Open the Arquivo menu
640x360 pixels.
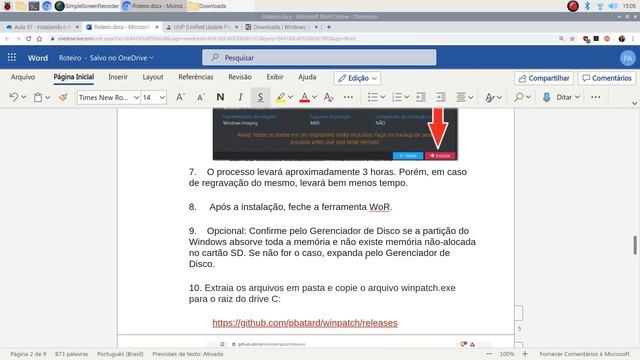pos(23,77)
